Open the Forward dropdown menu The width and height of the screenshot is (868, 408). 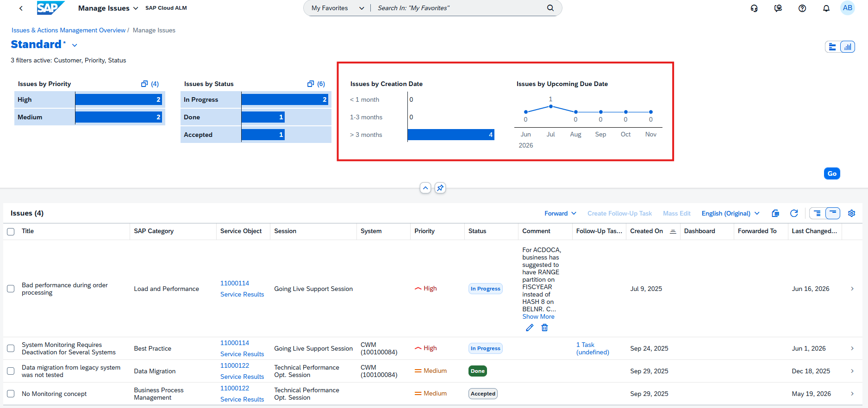(560, 213)
